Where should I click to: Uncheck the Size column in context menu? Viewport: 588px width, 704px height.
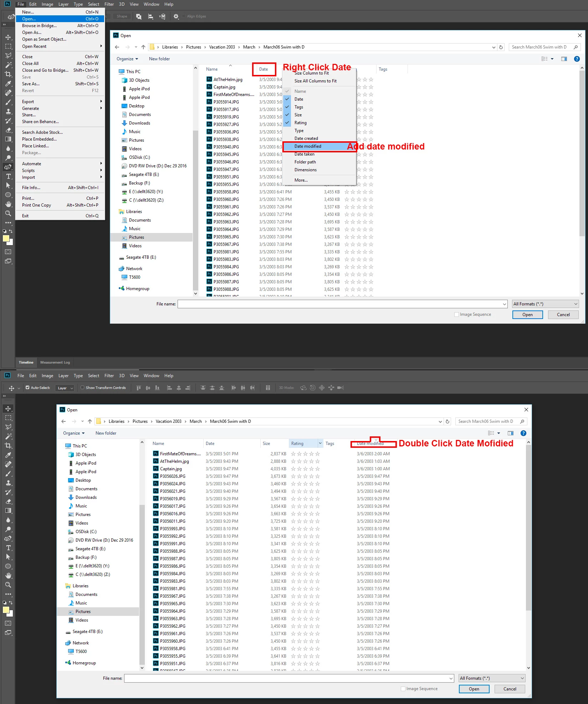319,115
